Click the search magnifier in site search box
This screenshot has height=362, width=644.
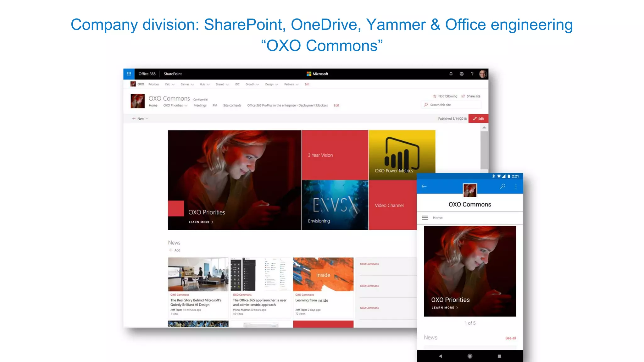pos(426,105)
